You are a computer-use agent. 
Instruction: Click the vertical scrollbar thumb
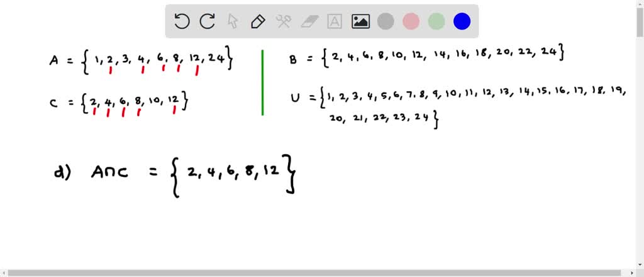pyautogui.click(x=640, y=22)
